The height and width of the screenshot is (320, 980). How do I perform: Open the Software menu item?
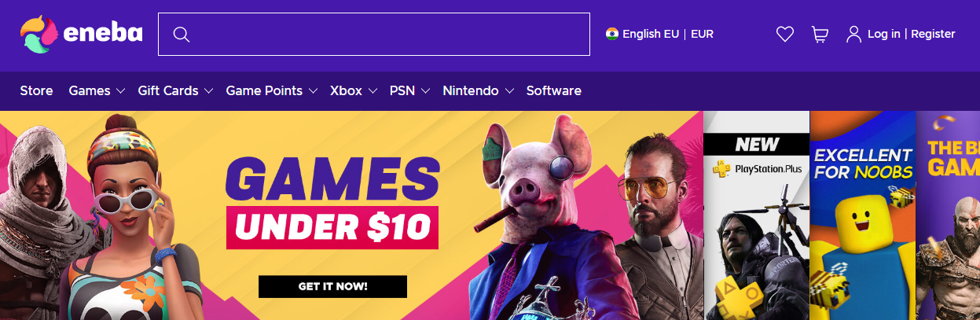pyautogui.click(x=554, y=90)
